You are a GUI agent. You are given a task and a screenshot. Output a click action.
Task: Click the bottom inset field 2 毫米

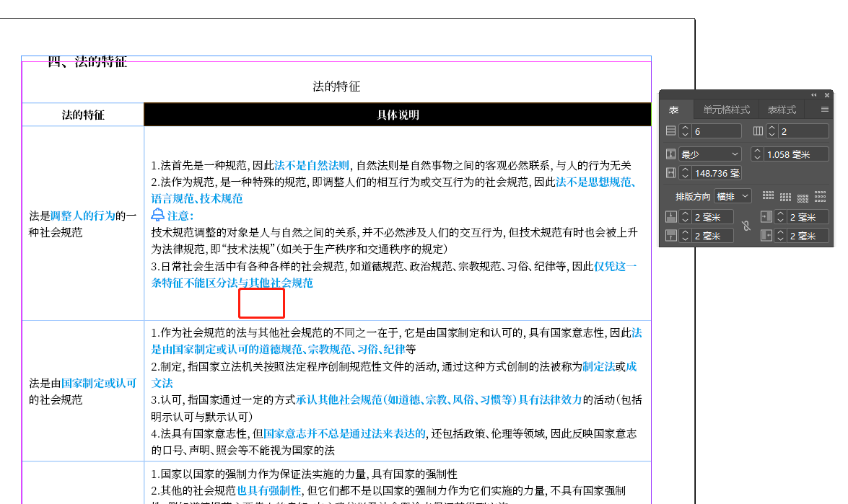(712, 236)
